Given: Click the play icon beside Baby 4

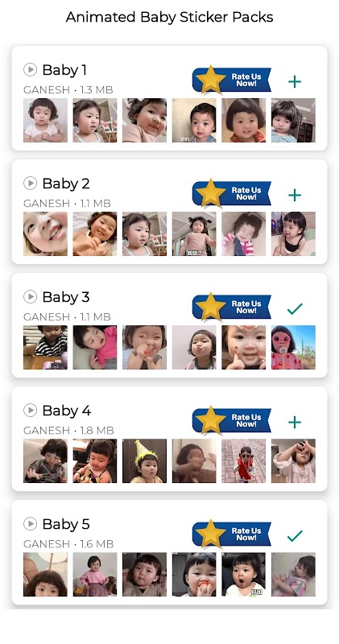Looking at the screenshot, I should click(30, 410).
